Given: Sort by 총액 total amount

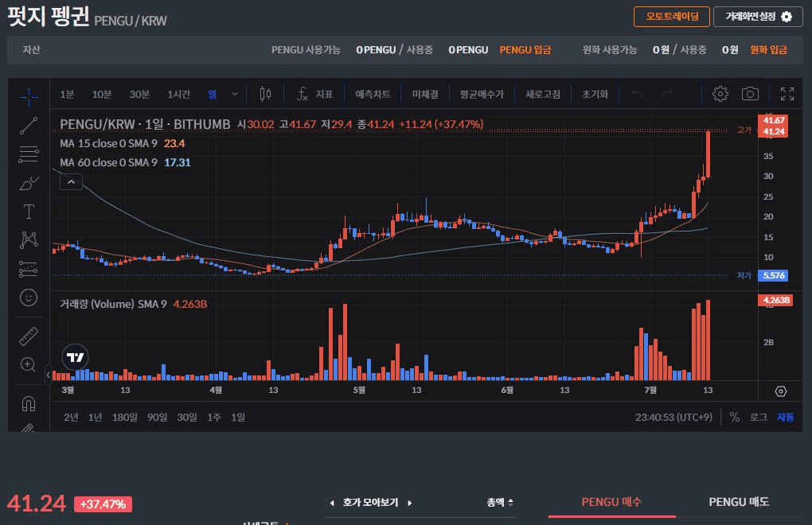Looking at the screenshot, I should [500, 502].
